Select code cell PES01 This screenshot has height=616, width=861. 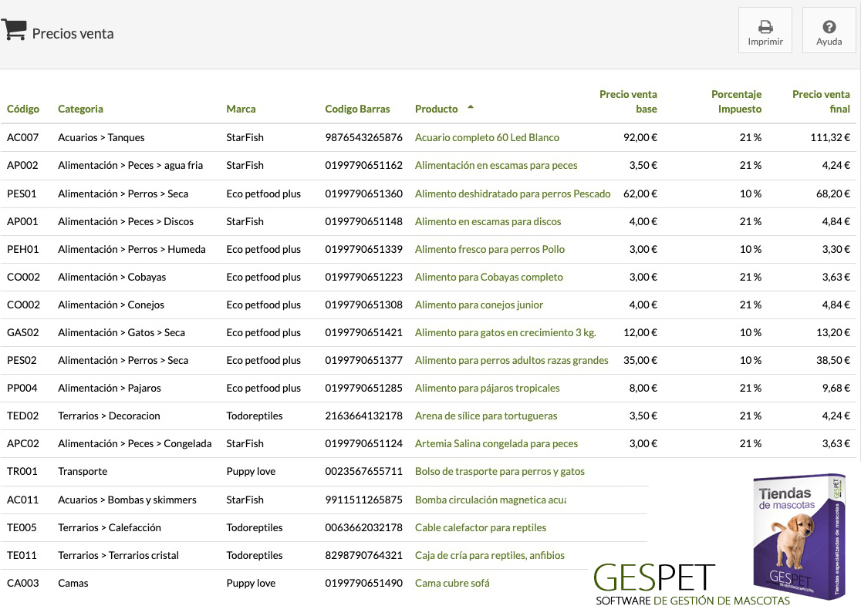[x=22, y=194]
